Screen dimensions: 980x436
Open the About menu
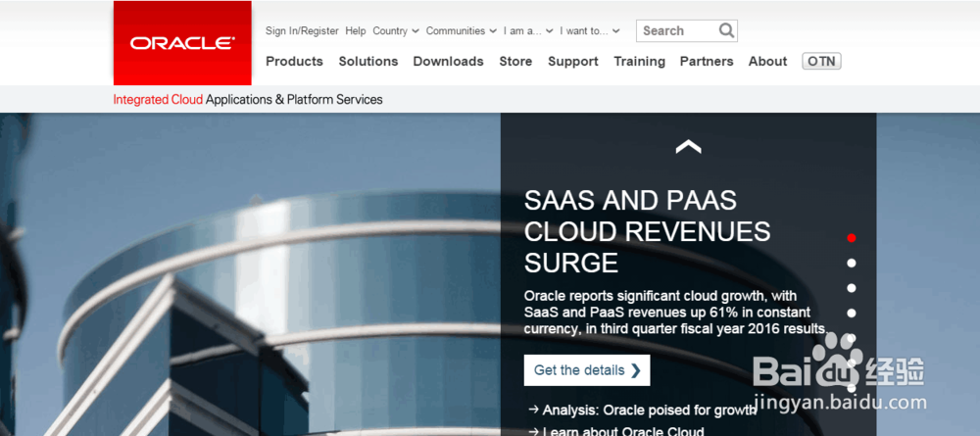(x=767, y=61)
